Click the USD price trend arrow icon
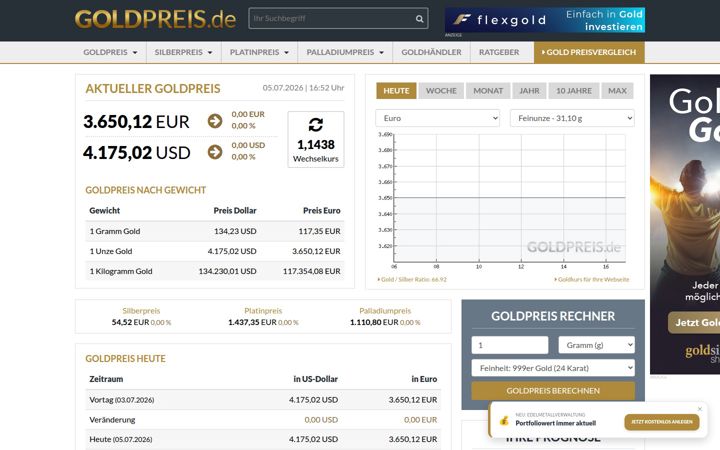This screenshot has width=720, height=450. 215,152
